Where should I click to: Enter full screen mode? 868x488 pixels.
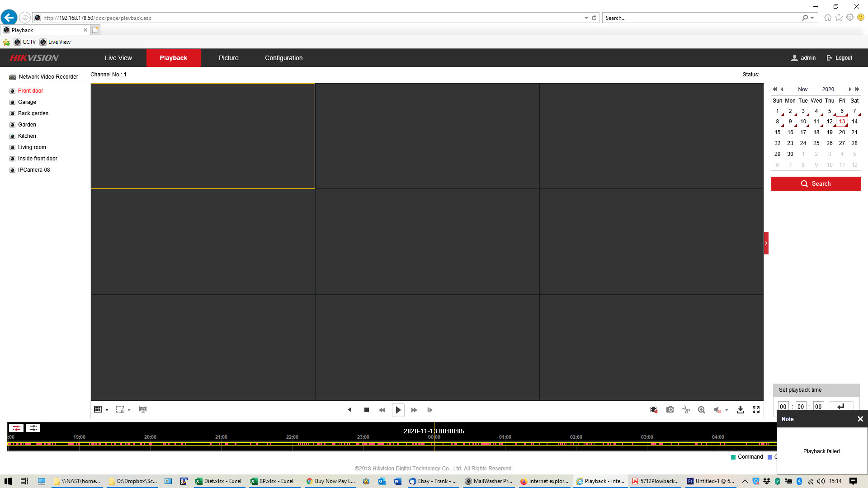(x=756, y=410)
